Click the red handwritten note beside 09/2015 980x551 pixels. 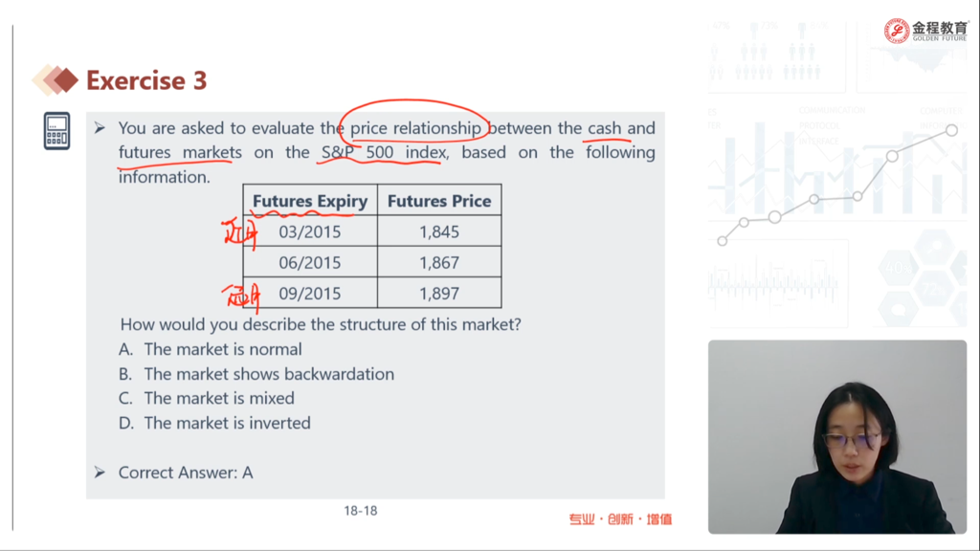241,297
